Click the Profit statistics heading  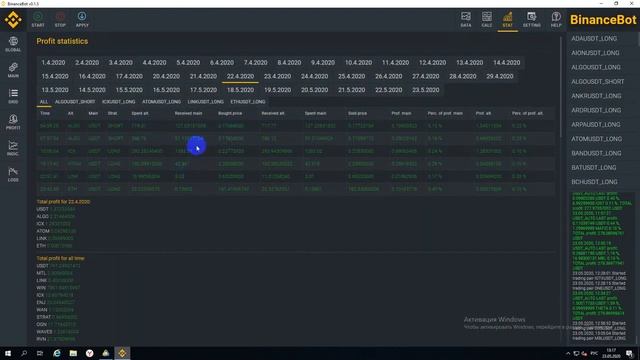tap(62, 41)
